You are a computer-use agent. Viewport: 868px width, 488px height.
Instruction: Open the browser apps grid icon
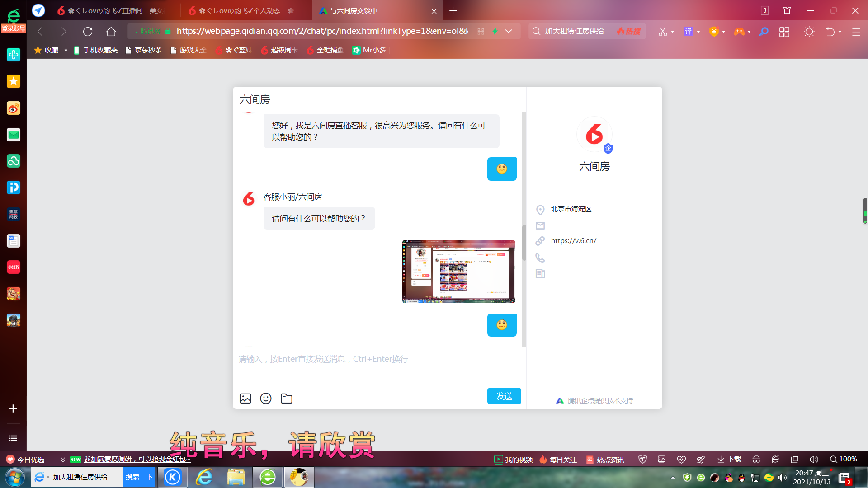point(784,32)
